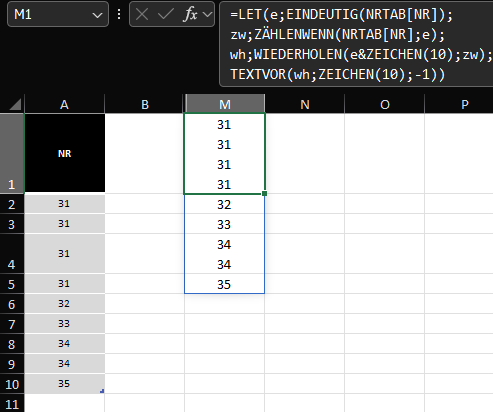Image resolution: width=493 pixels, height=412 pixels.
Task: Click the three-dot formula bar handle
Action: pyautogui.click(x=119, y=14)
